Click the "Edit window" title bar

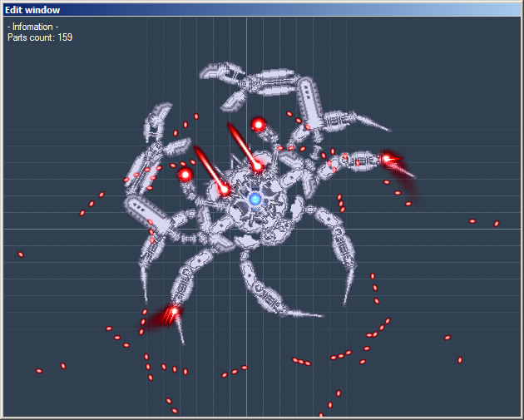(x=262, y=10)
